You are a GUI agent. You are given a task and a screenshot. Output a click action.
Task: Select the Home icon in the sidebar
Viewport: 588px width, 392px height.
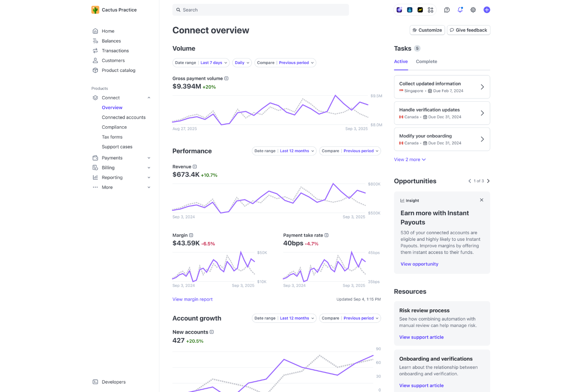[x=95, y=31]
